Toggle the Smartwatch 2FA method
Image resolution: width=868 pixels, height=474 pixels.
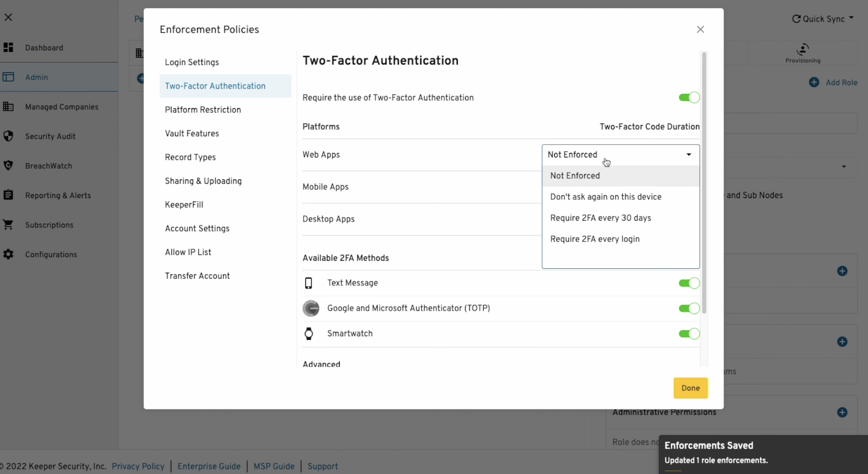[689, 334]
